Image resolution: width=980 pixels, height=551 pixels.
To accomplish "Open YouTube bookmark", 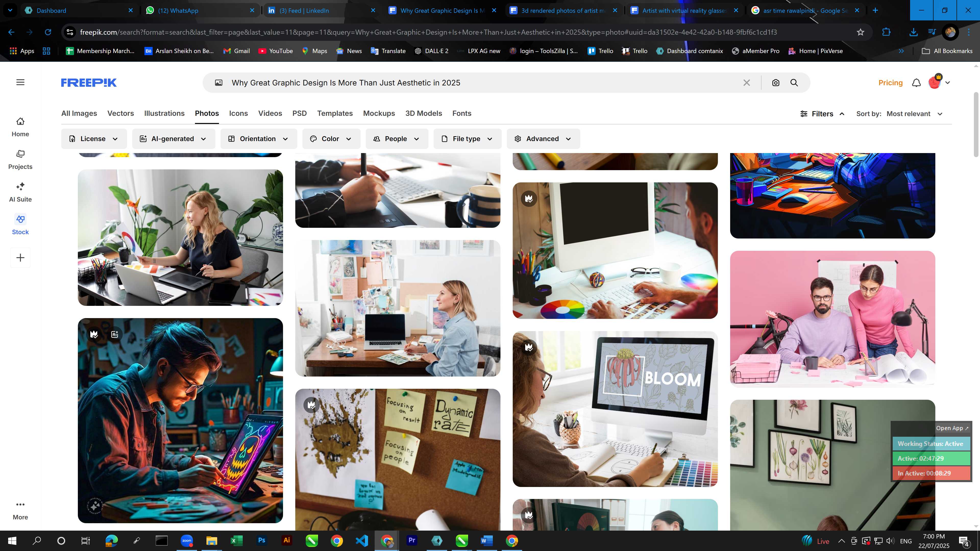I will 275,51.
